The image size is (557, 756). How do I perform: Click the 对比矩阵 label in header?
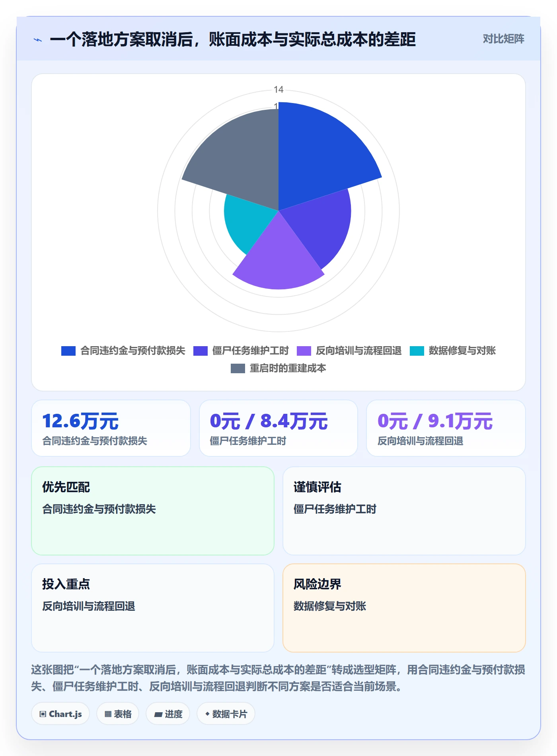click(x=503, y=39)
